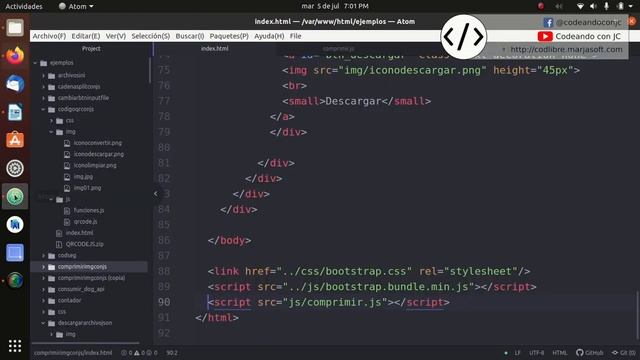Click the tree view horizontal scrollbar
Image resolution: width=640 pixels, height=360 pixels.
[86, 343]
